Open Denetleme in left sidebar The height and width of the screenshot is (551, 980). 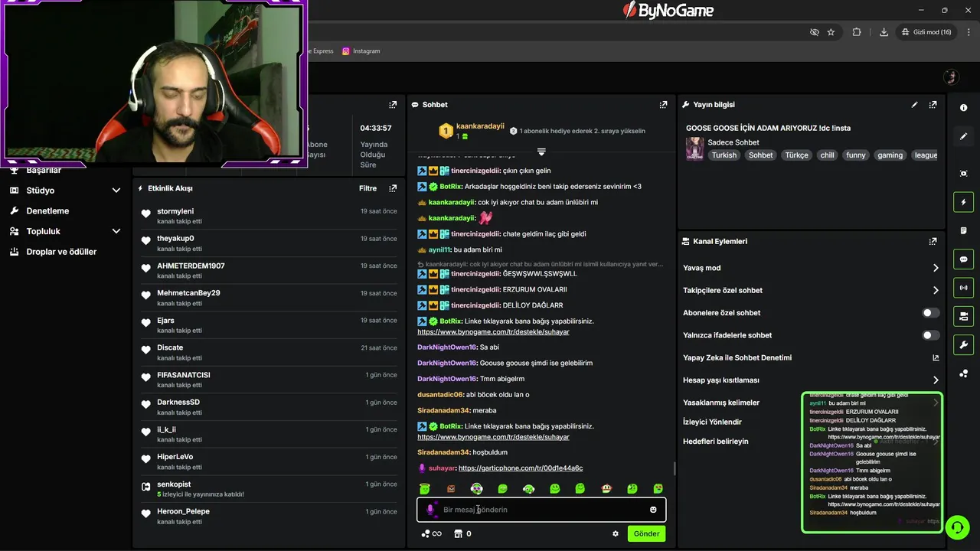[47, 210]
